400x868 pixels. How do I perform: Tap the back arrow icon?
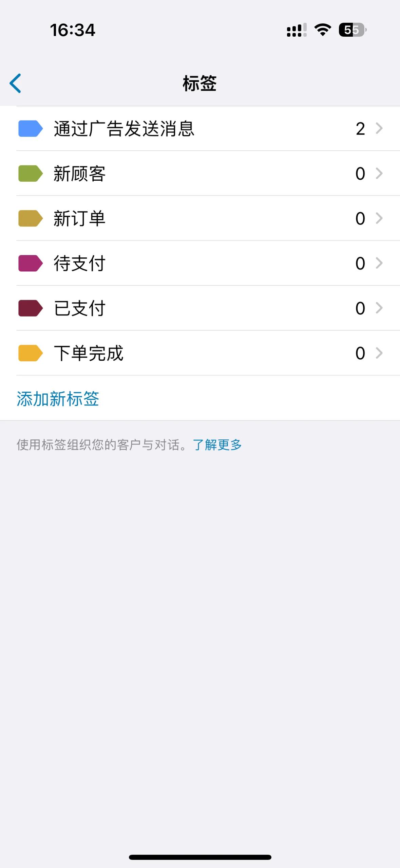click(16, 83)
